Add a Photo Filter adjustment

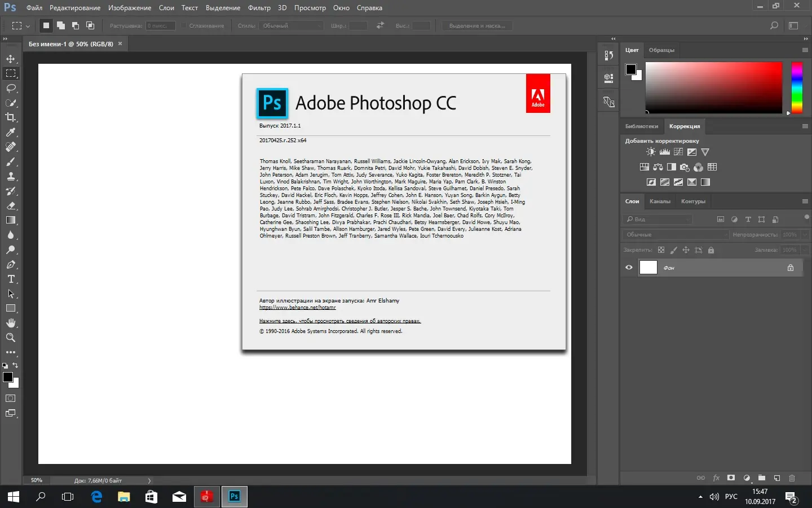click(x=685, y=167)
